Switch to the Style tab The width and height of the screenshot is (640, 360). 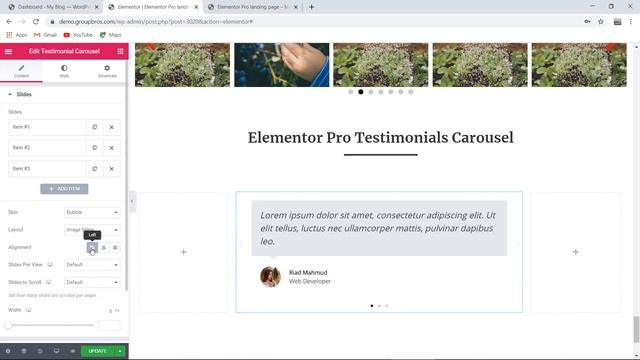coord(64,71)
